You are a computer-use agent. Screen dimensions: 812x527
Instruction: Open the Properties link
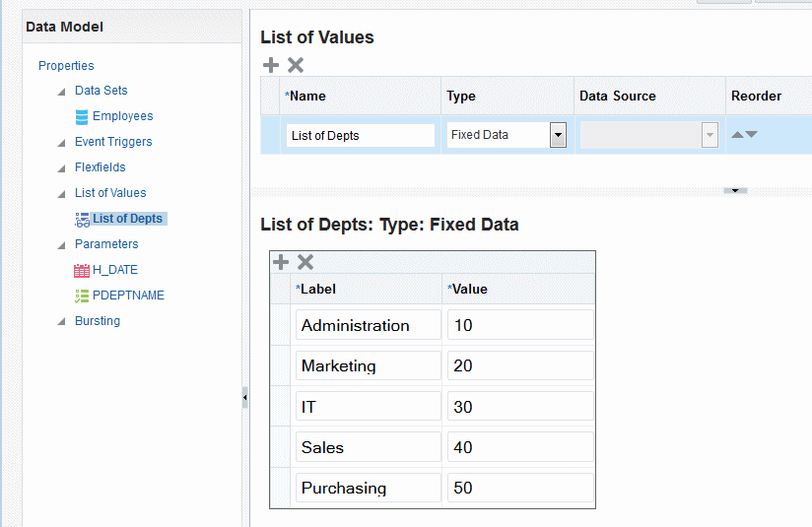[x=66, y=66]
